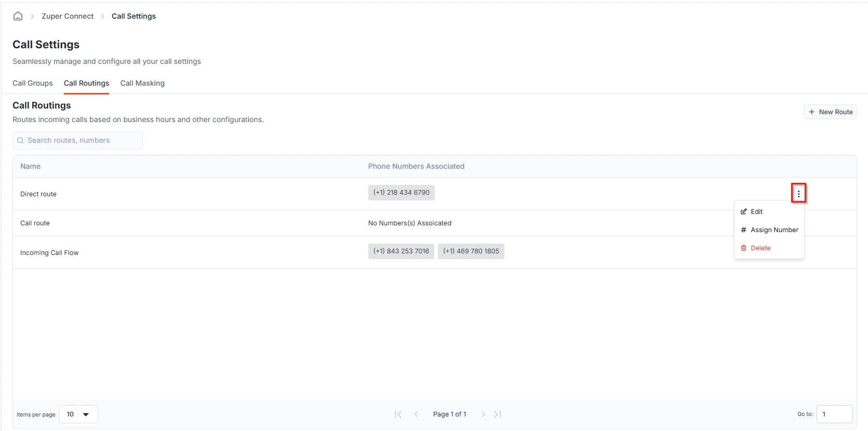Click the No Numbers(s) Assoicated text

410,223
